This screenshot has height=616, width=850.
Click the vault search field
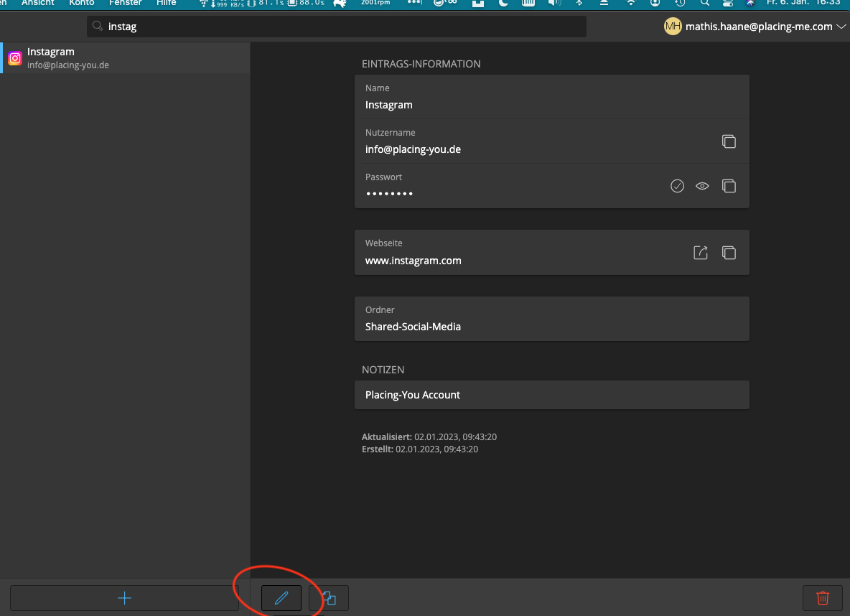337,27
